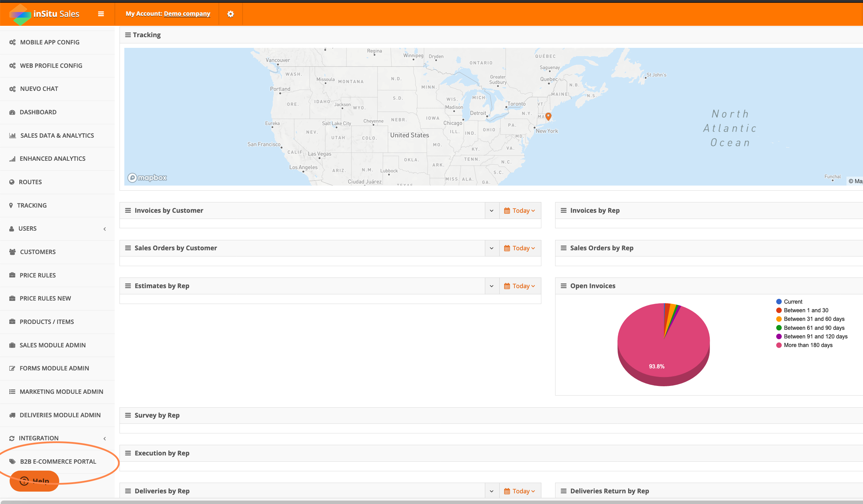This screenshot has height=504, width=863.
Task: Toggle the Current legend entry
Action: (x=793, y=302)
